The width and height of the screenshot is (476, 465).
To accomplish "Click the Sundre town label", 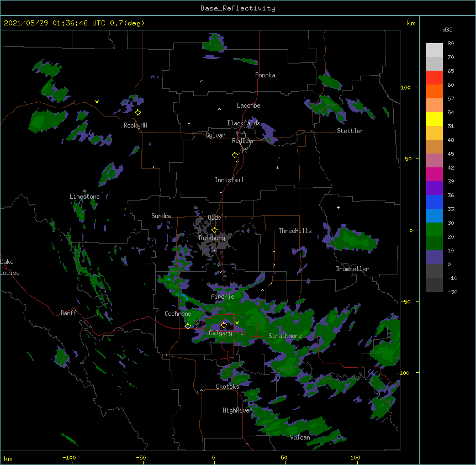I will [x=161, y=216].
